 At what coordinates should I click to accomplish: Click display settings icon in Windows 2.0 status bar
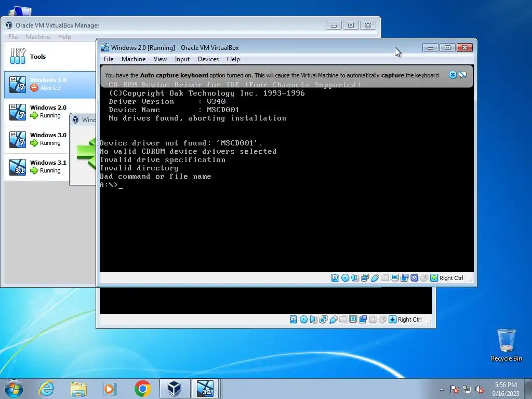click(395, 278)
